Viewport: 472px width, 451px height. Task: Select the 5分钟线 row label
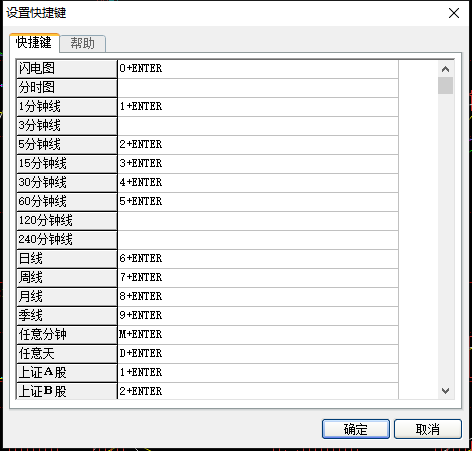(67, 145)
